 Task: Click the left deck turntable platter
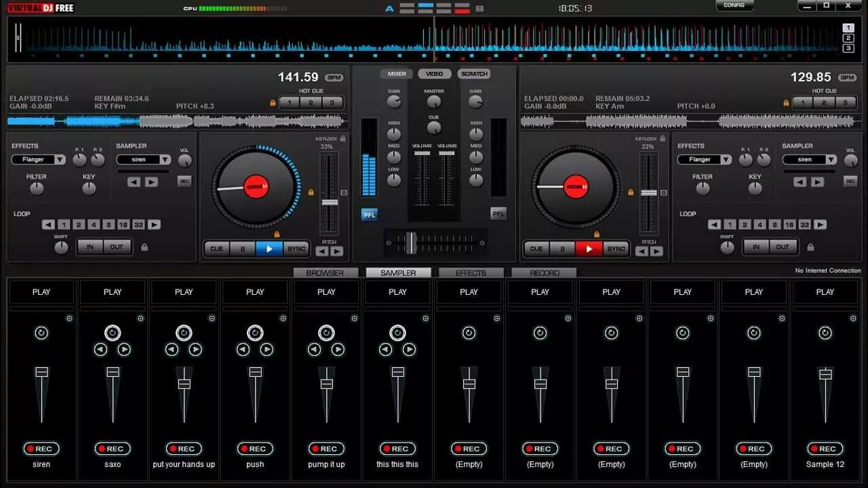256,186
